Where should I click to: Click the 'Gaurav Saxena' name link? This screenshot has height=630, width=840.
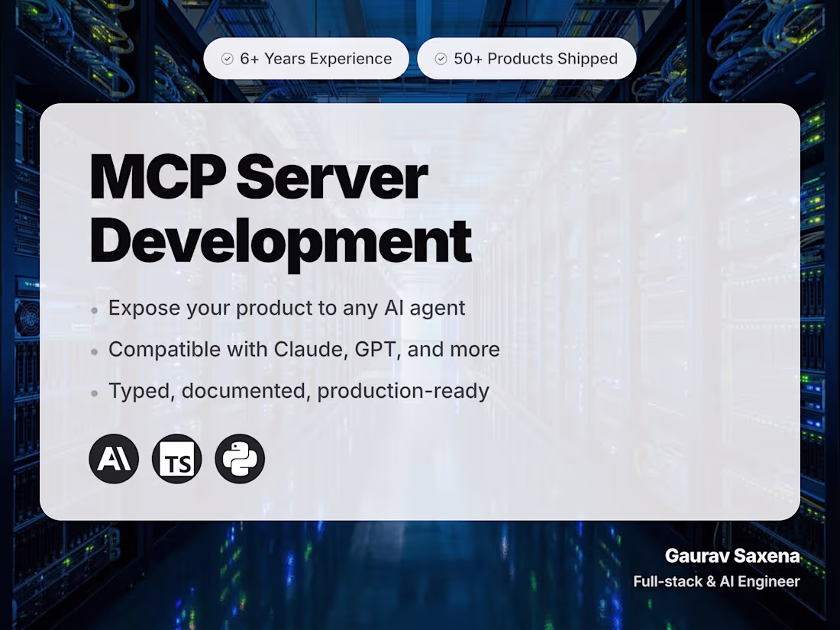[x=732, y=556]
